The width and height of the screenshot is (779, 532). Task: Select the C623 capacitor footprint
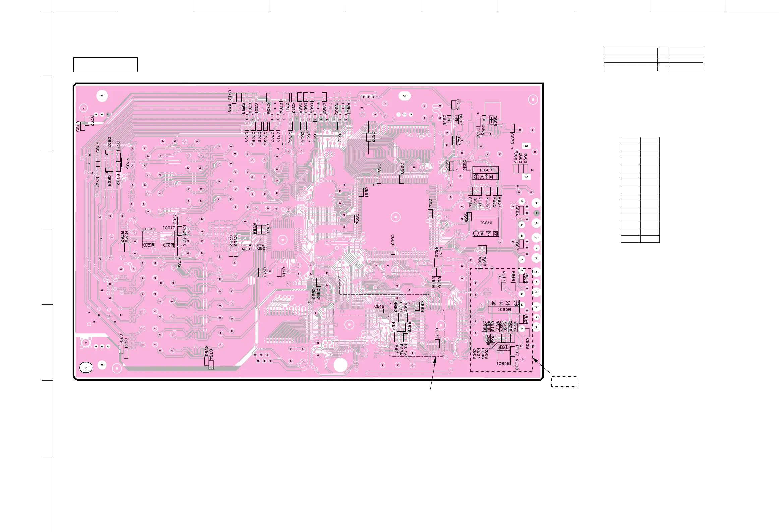coord(369,137)
